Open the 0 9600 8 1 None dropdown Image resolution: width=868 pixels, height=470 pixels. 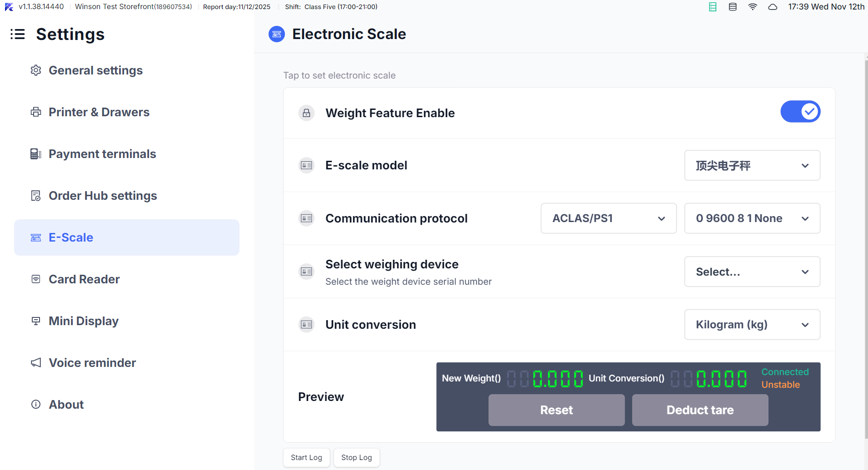point(752,218)
